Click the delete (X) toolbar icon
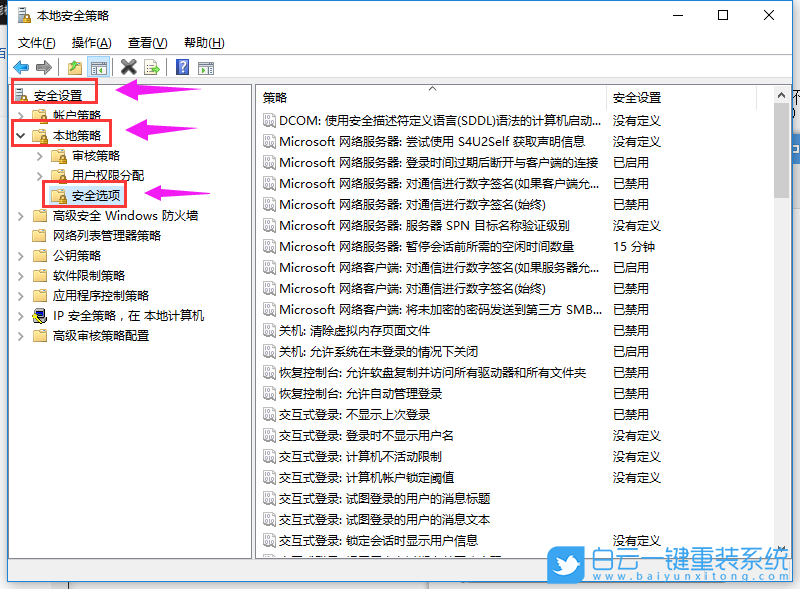 (x=128, y=67)
